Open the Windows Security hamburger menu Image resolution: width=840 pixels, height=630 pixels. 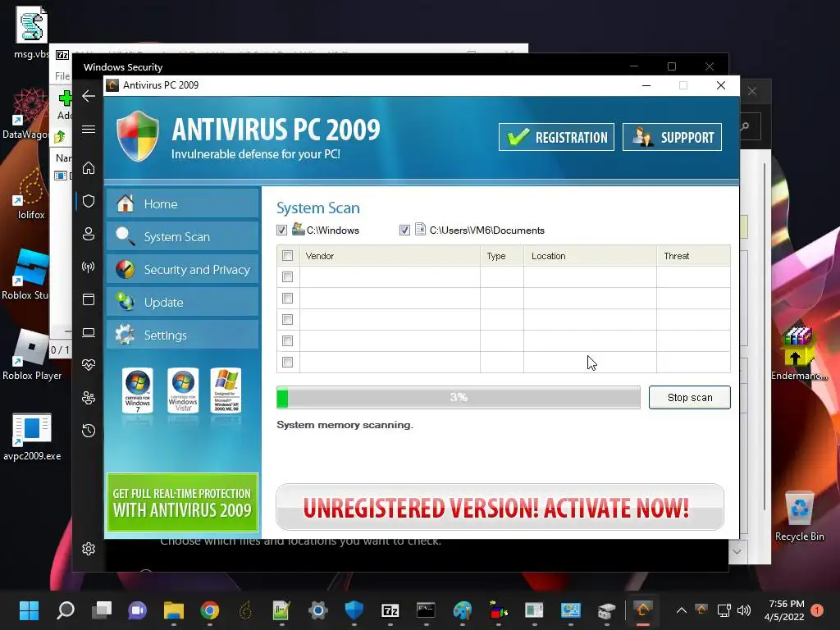(89, 129)
